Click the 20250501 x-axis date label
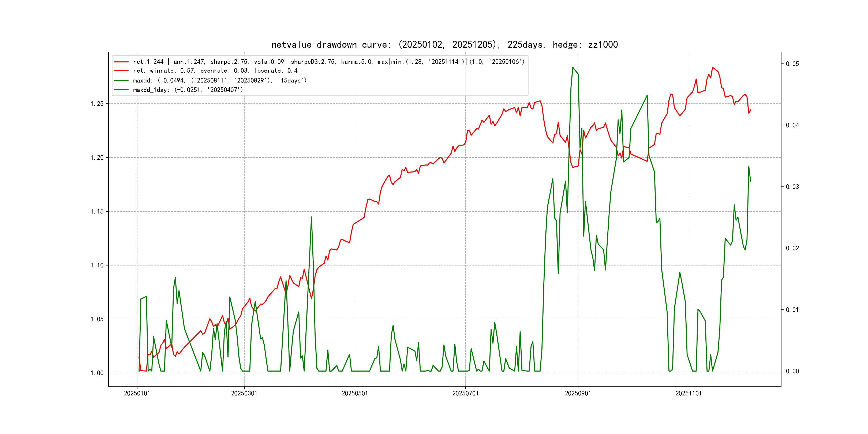This screenshot has width=868, height=434. click(354, 393)
